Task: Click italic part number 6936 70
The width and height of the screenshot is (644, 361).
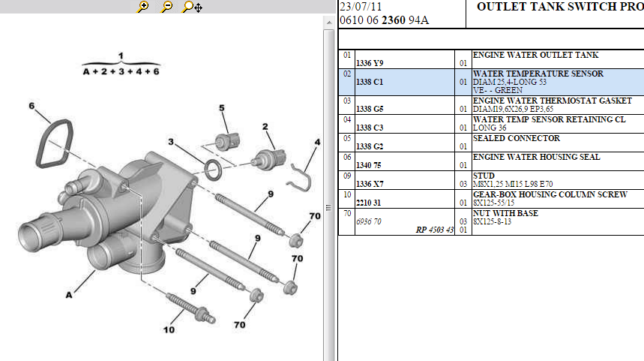Action: coord(368,221)
